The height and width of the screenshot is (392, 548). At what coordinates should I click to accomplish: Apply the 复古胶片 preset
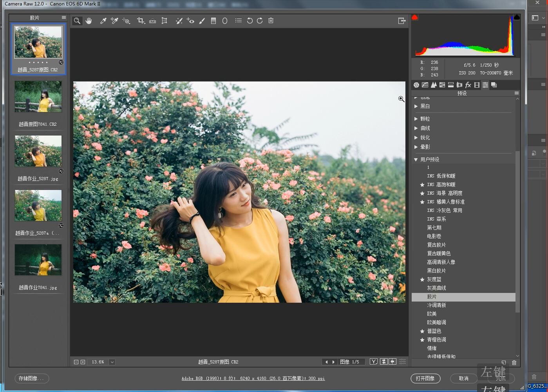(x=436, y=245)
